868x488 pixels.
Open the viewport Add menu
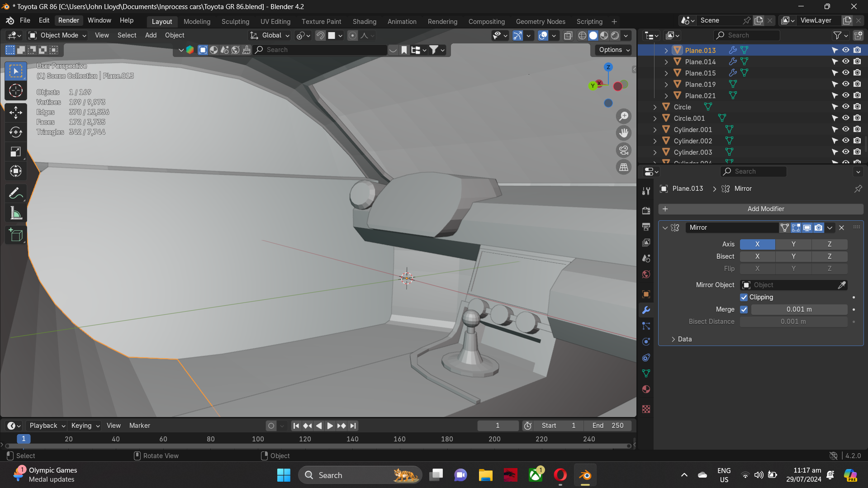point(151,35)
